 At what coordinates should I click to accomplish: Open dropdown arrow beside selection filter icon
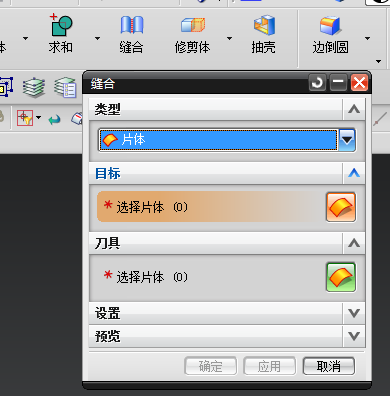coord(38,117)
